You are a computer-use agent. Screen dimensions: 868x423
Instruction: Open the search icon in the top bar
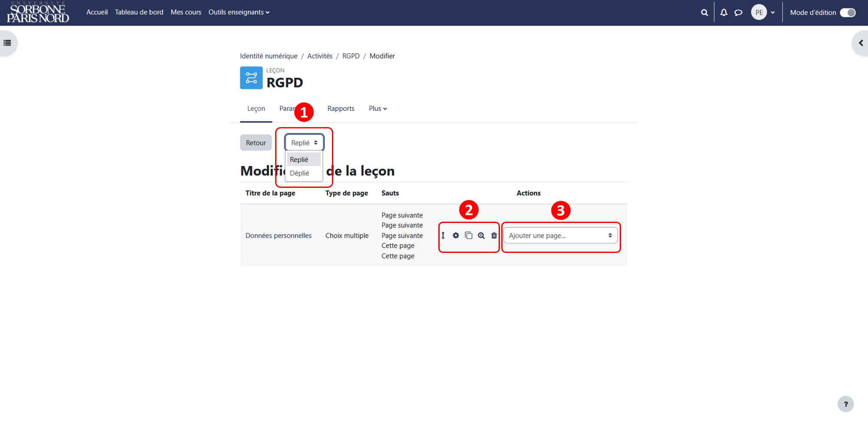[x=704, y=13]
